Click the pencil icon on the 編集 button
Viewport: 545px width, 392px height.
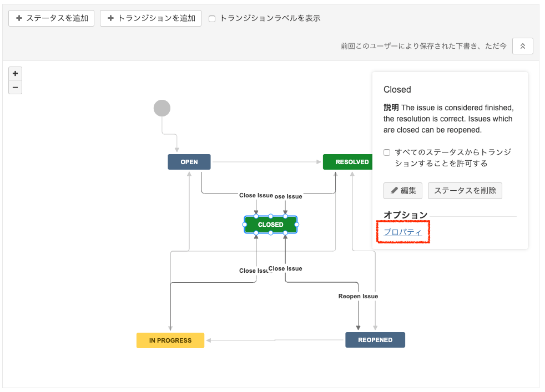click(395, 191)
